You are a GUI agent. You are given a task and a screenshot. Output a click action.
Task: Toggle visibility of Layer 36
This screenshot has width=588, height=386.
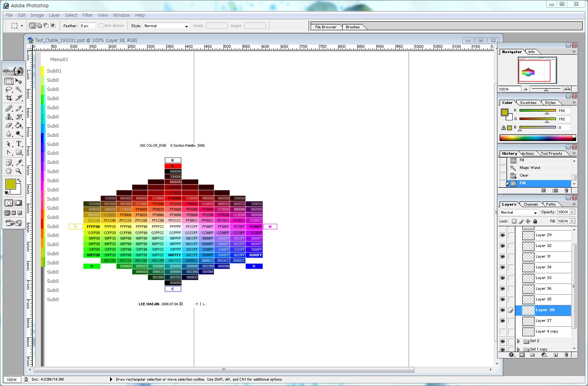[x=502, y=289]
